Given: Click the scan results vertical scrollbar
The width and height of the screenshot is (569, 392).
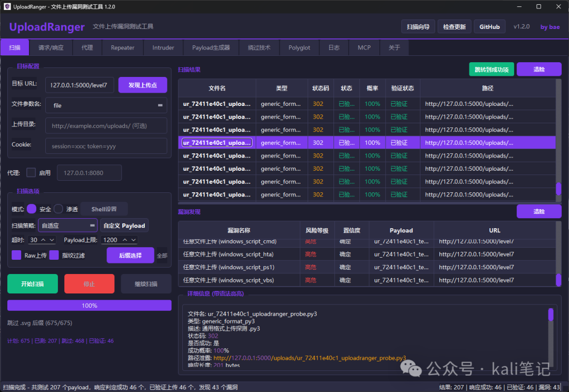Looking at the screenshot, I should [x=558, y=140].
